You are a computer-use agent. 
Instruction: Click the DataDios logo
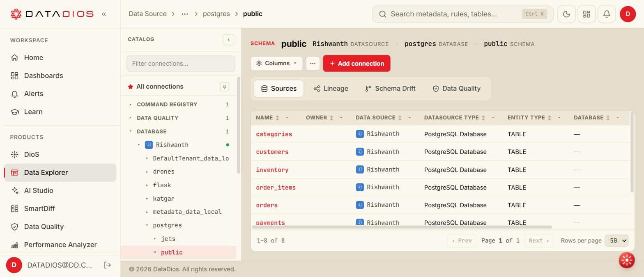point(52,14)
